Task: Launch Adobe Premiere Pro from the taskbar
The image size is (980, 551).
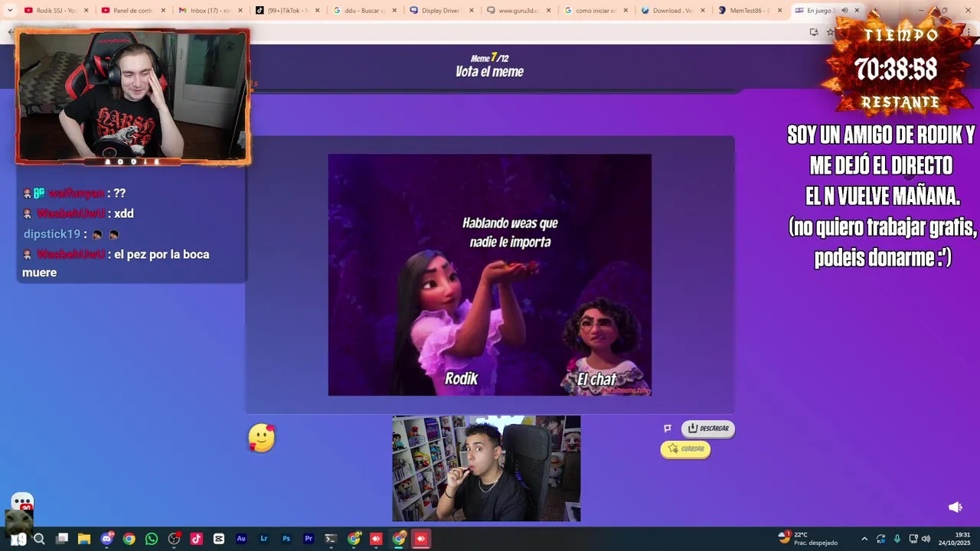Action: tap(309, 539)
